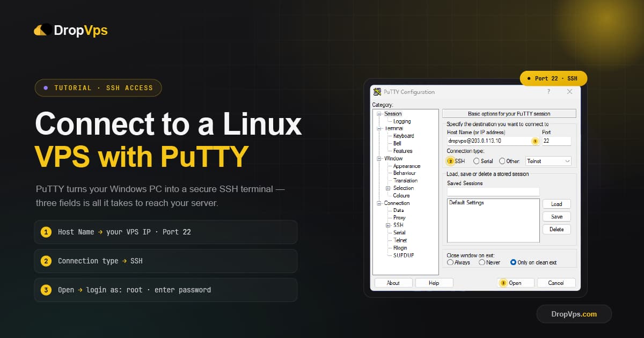Select the Other connection type radio button
The height and width of the screenshot is (338, 644).
pyautogui.click(x=502, y=161)
